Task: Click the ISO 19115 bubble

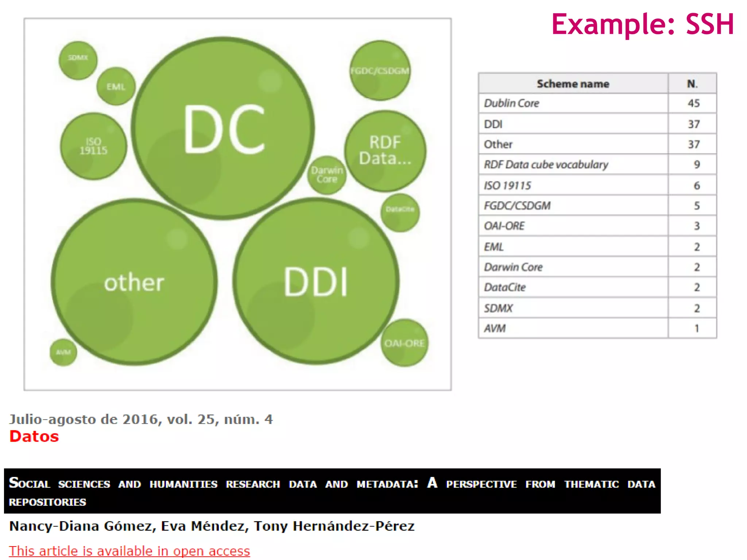Action: tap(93, 146)
